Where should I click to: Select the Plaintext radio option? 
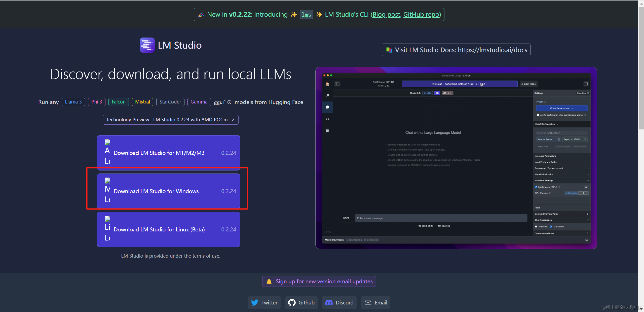[536, 227]
